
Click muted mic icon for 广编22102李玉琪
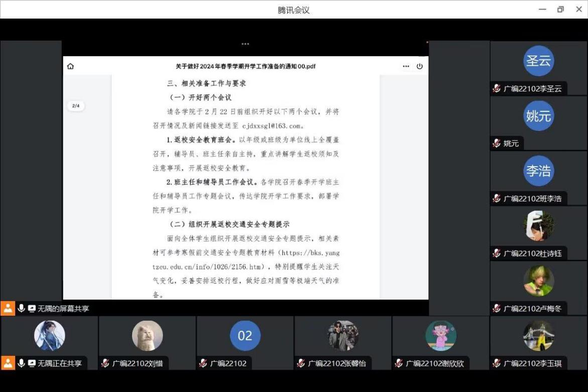(x=497, y=363)
